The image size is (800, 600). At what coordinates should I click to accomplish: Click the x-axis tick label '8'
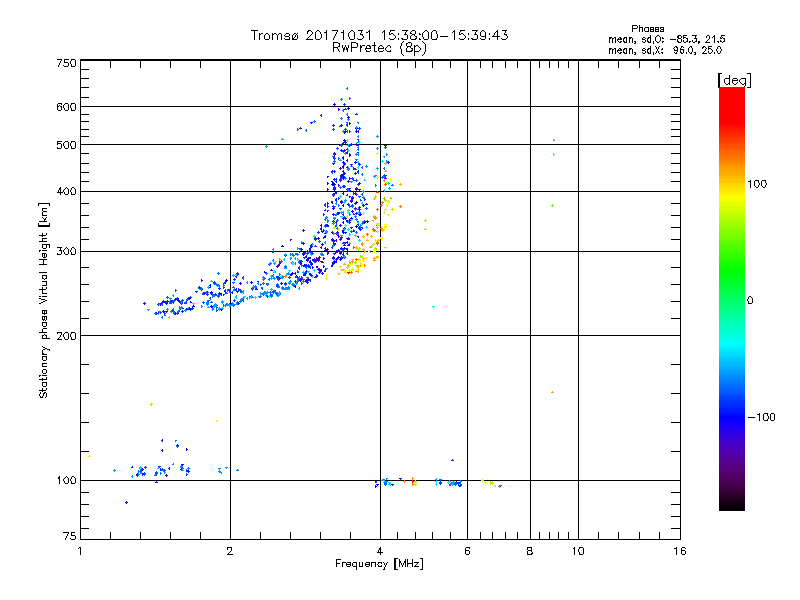[530, 551]
